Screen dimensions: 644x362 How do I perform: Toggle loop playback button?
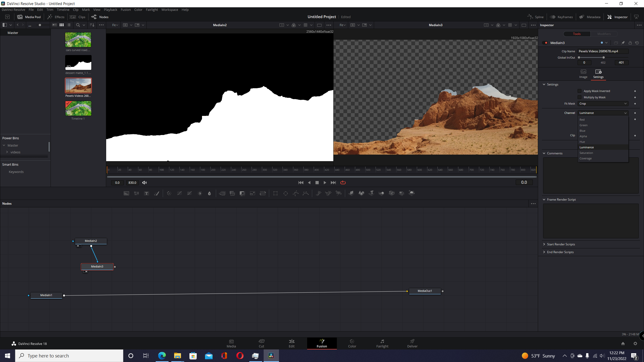(x=343, y=183)
